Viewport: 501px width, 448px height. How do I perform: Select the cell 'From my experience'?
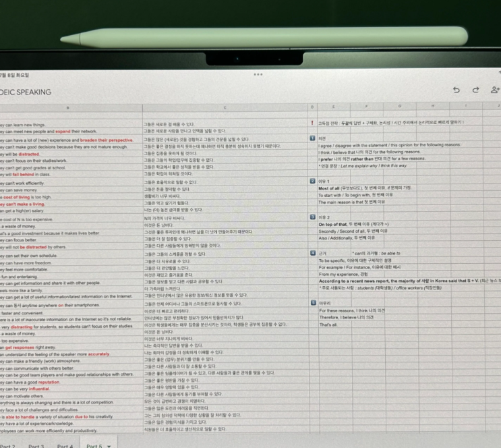(343, 275)
